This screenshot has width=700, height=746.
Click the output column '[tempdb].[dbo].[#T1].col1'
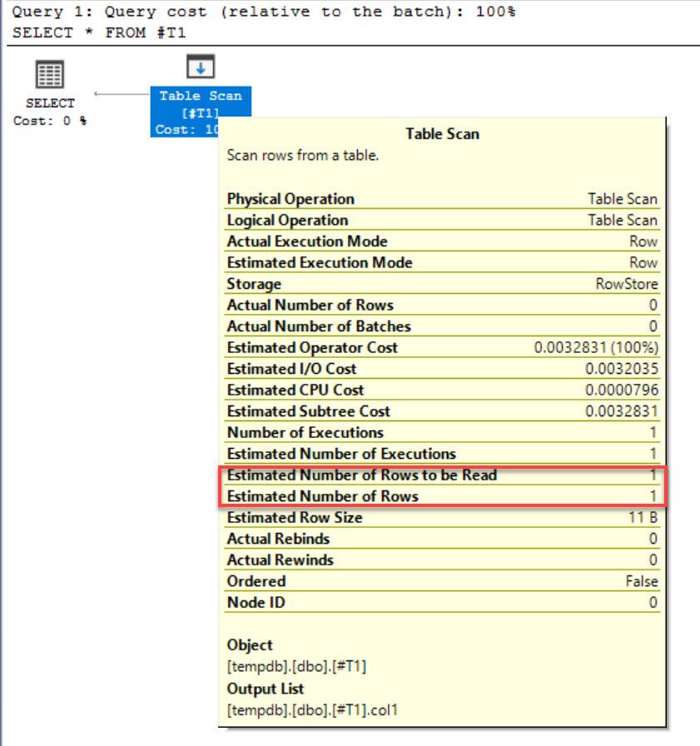coord(312,710)
